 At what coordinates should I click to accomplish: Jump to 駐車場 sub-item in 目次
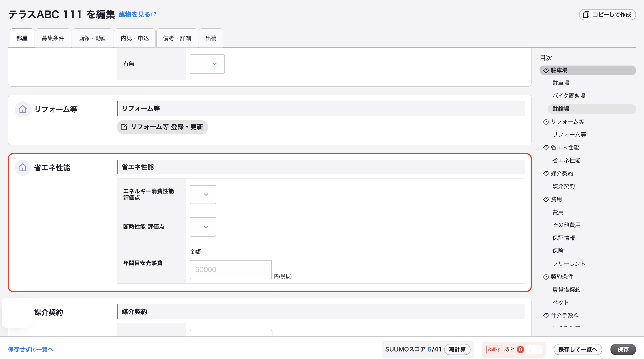pyautogui.click(x=561, y=83)
